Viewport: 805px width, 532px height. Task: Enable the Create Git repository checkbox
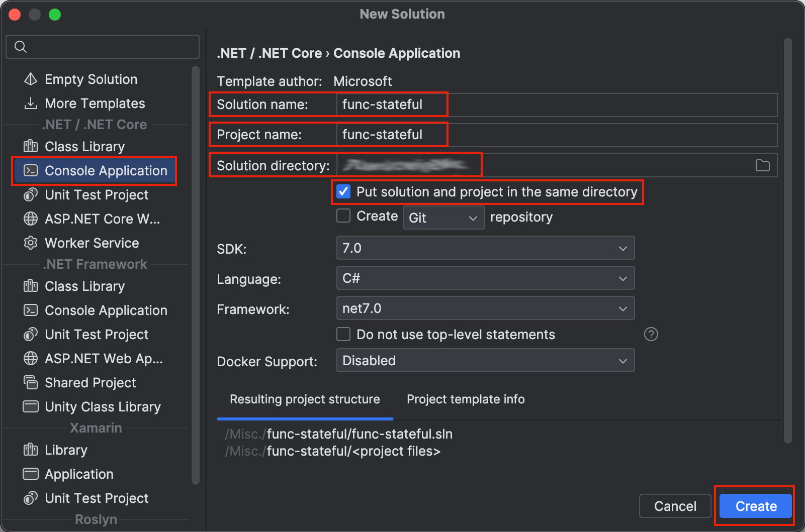tap(344, 216)
